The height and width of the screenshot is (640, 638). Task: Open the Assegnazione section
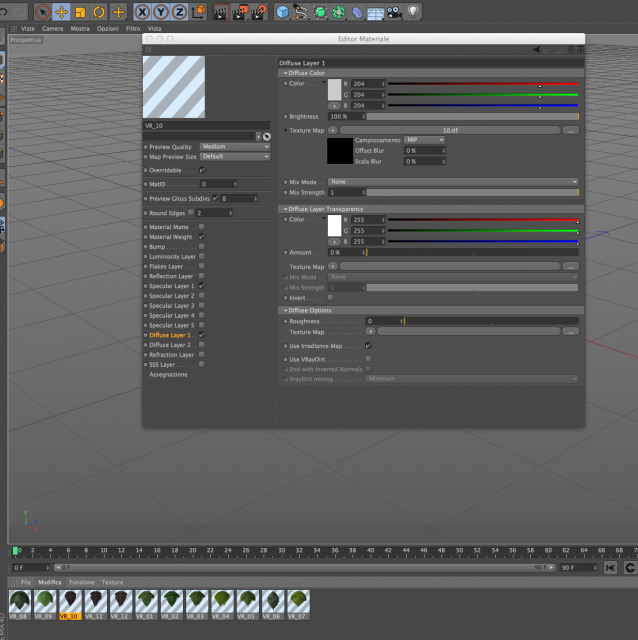pos(168,374)
